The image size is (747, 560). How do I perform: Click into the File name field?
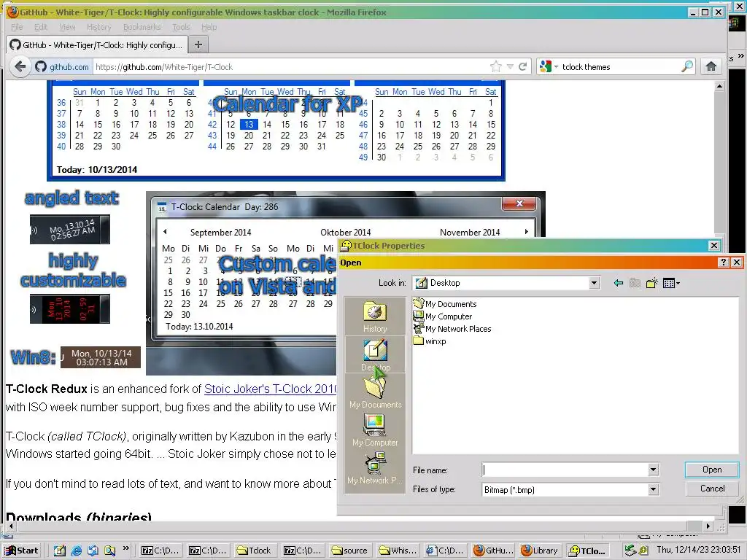point(565,470)
